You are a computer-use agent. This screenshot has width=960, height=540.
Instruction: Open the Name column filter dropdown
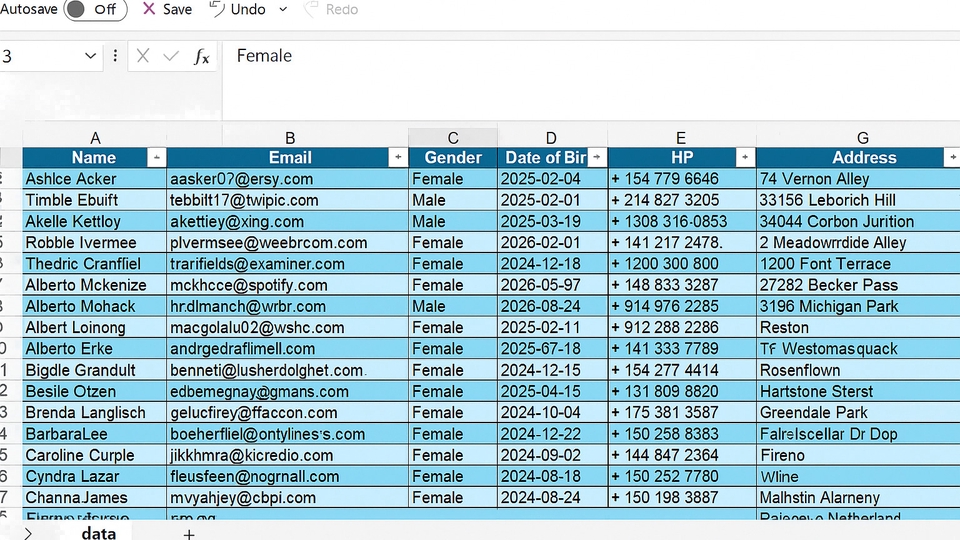[x=156, y=158]
